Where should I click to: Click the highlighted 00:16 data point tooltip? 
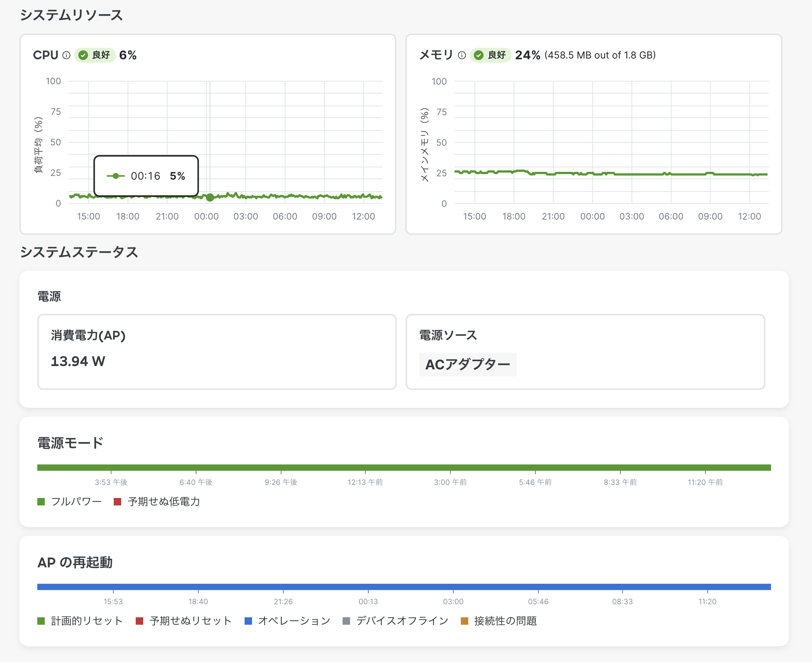pyautogui.click(x=147, y=176)
